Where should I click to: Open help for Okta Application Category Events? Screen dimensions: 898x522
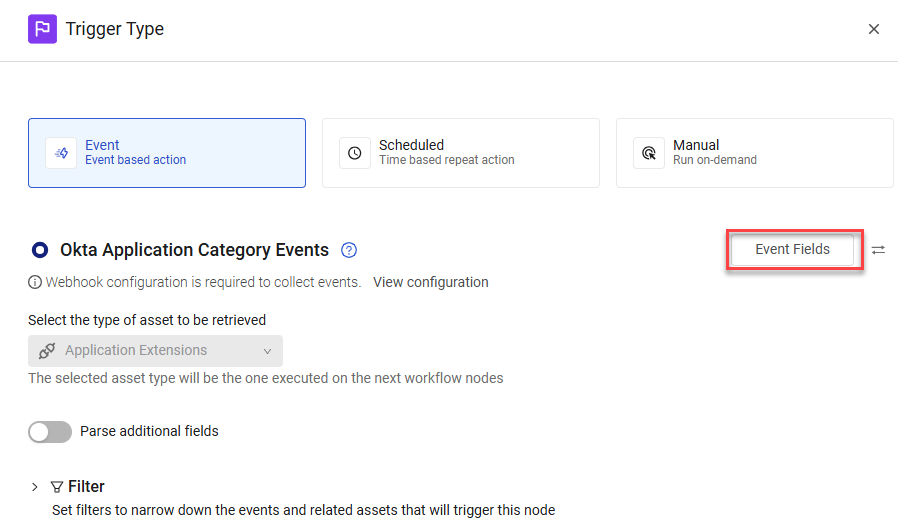pos(349,250)
